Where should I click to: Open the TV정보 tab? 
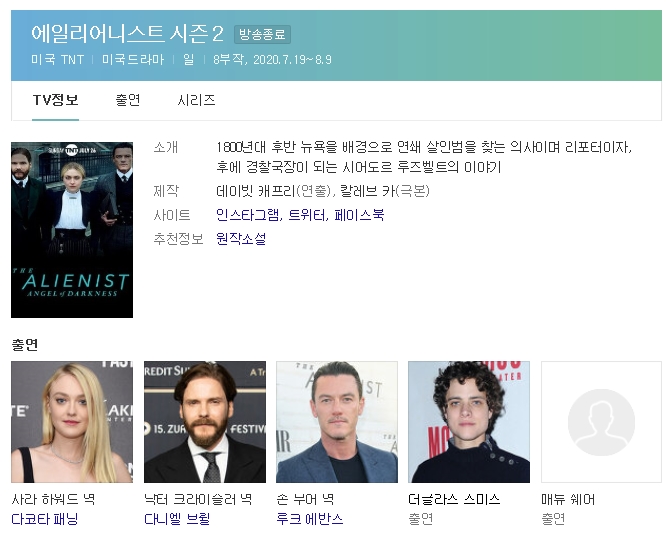pyautogui.click(x=56, y=100)
